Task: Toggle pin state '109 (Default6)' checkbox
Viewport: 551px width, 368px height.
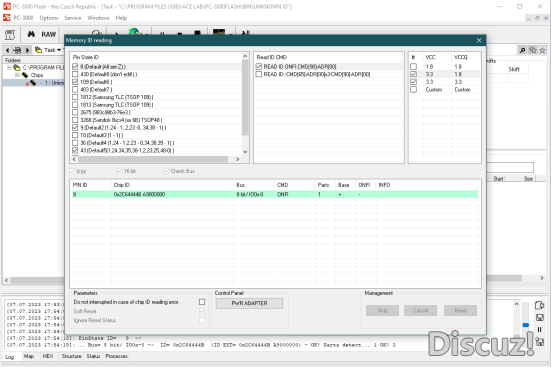Action: coord(75,82)
